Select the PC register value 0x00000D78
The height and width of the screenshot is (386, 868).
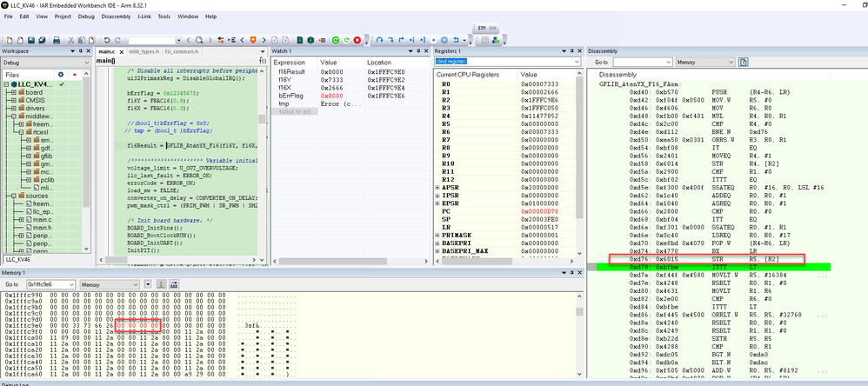coord(540,211)
